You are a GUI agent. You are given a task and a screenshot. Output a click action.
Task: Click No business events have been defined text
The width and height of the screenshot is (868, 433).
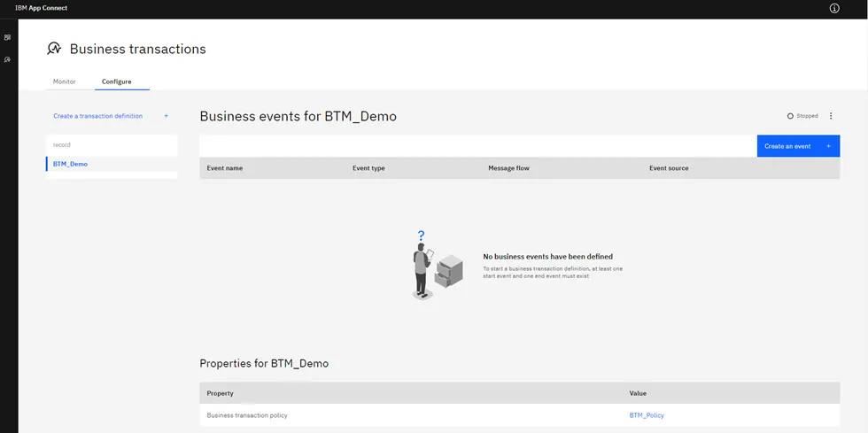pyautogui.click(x=548, y=257)
